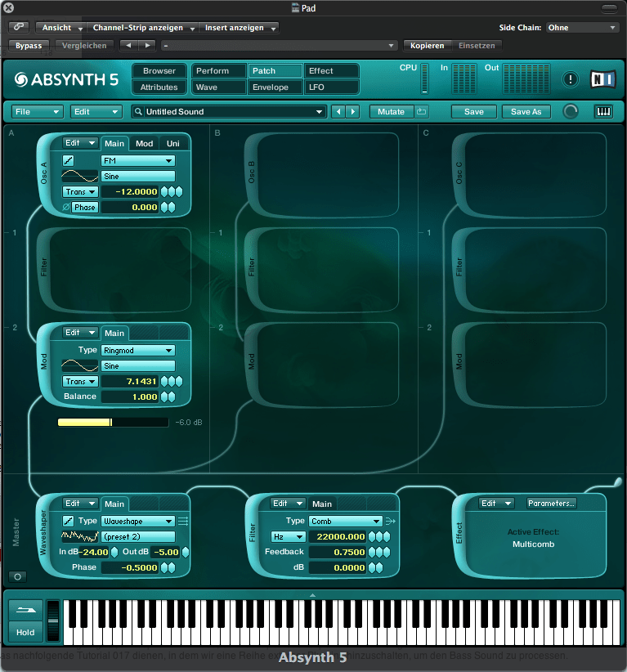Click the sustain pedal icon above Hold
Viewport: 627px width, 672px height.
25,612
